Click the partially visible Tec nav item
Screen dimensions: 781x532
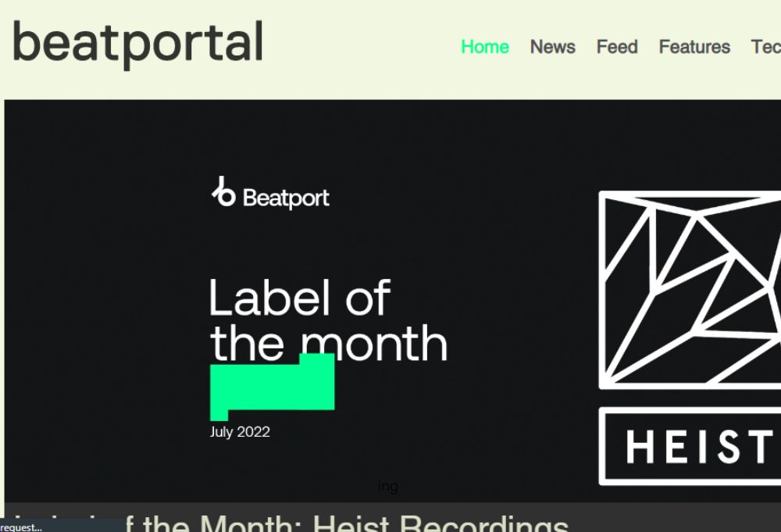click(x=766, y=47)
